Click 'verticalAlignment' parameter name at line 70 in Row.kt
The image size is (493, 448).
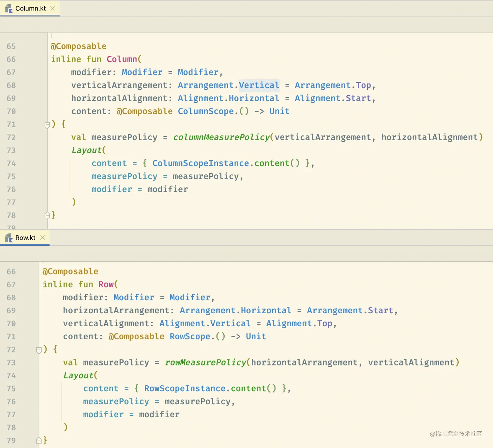pos(106,324)
